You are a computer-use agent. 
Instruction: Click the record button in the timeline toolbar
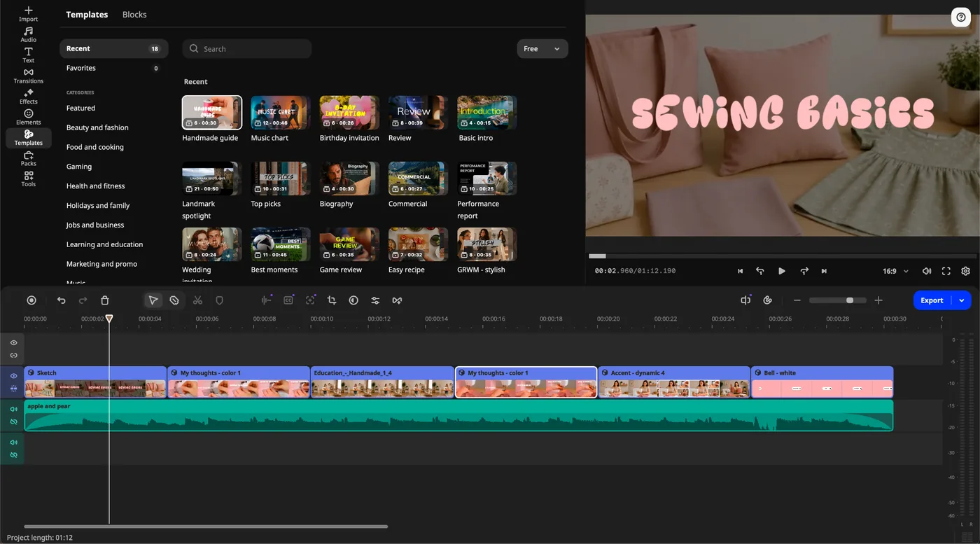31,300
